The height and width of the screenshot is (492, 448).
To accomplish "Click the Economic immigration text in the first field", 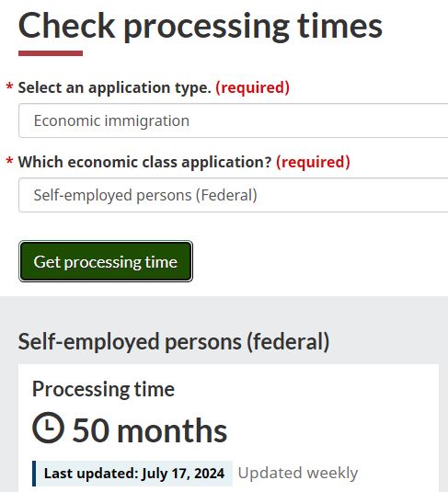I will click(x=111, y=120).
